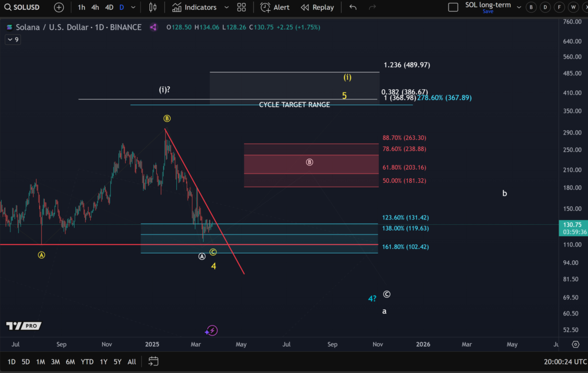Click the white lowercase b wave label

(x=504, y=193)
